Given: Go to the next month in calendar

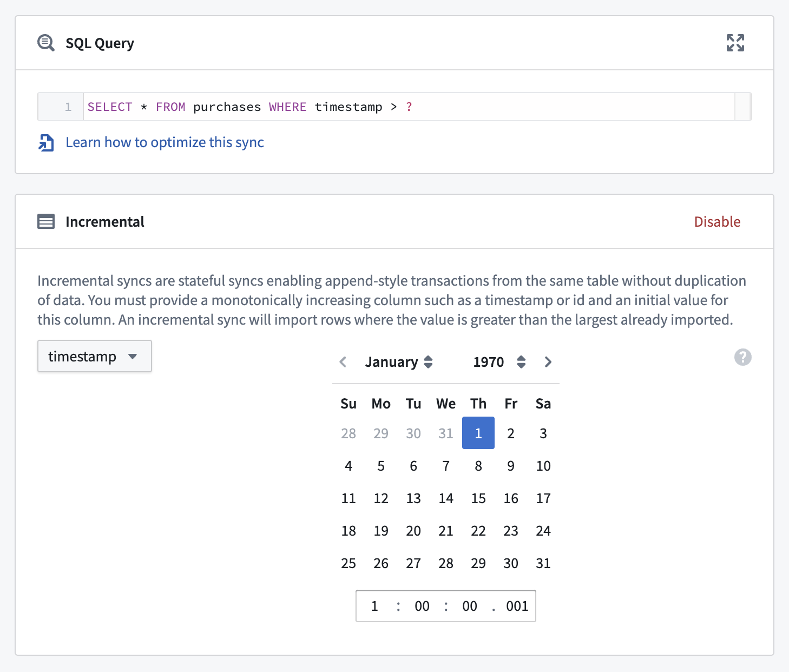Looking at the screenshot, I should tap(548, 362).
